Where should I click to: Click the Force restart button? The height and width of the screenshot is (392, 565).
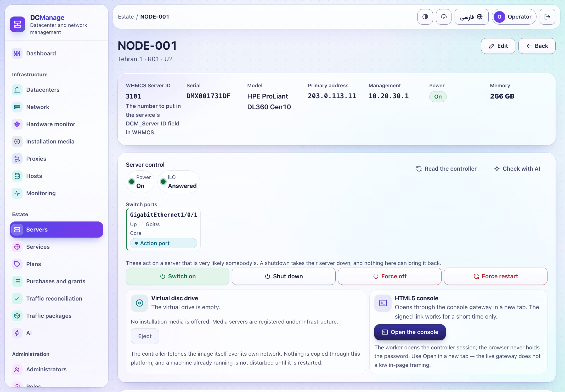tap(495, 276)
